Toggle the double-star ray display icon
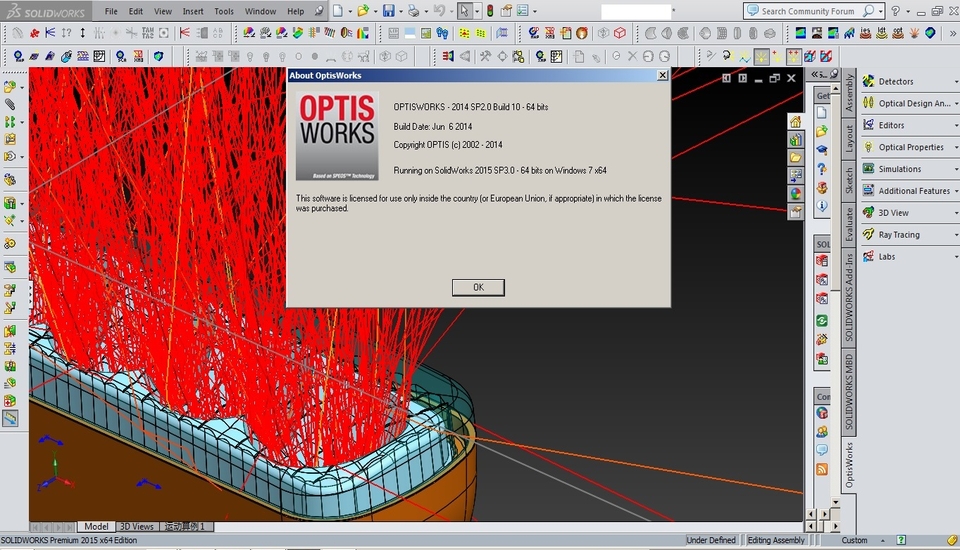This screenshot has height=550, width=960. point(793,56)
